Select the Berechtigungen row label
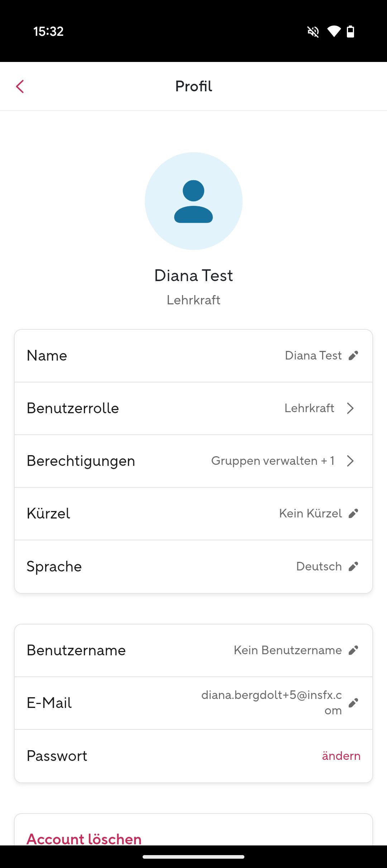The image size is (387, 868). tap(81, 461)
